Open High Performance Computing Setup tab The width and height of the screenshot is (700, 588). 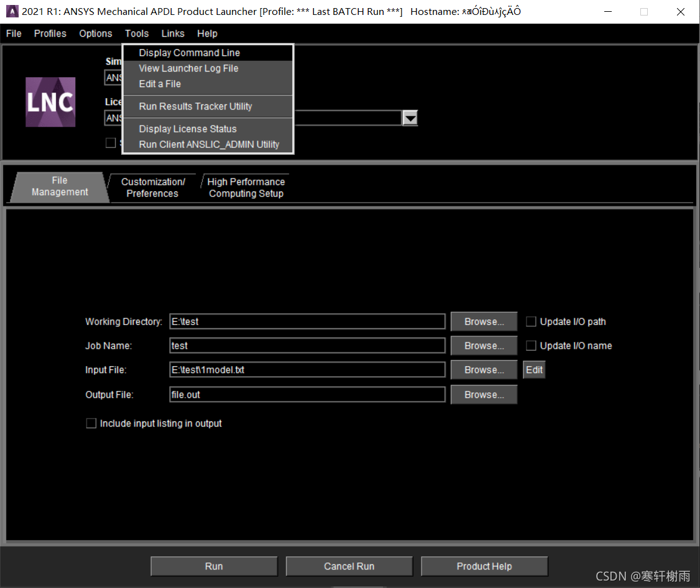[x=246, y=187]
